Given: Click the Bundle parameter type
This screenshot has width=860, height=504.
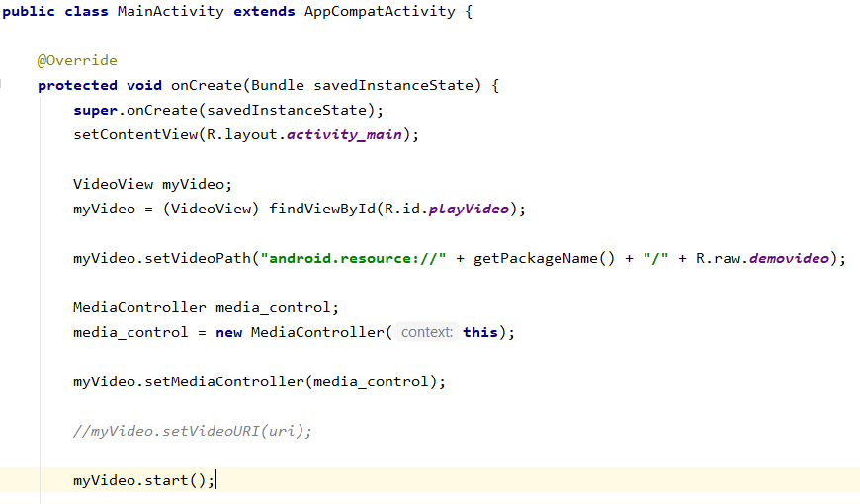Looking at the screenshot, I should point(278,86).
